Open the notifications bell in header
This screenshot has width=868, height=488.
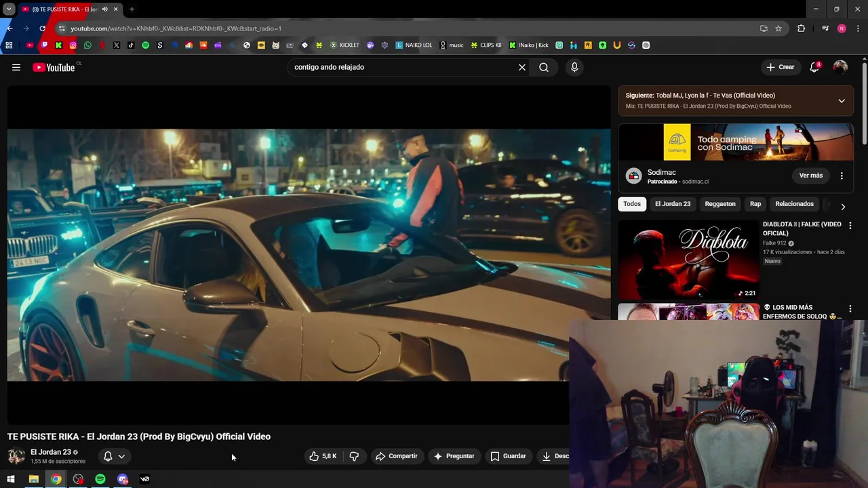pyautogui.click(x=814, y=67)
